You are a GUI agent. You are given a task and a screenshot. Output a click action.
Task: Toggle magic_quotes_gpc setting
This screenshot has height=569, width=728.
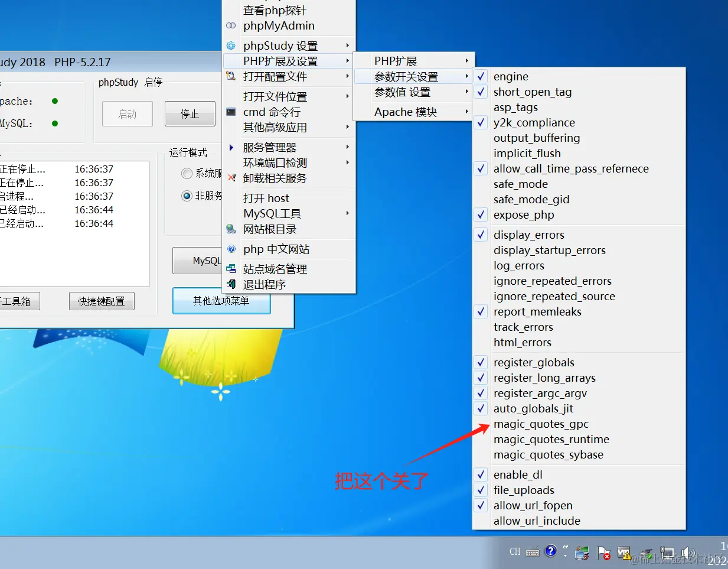pyautogui.click(x=579, y=424)
